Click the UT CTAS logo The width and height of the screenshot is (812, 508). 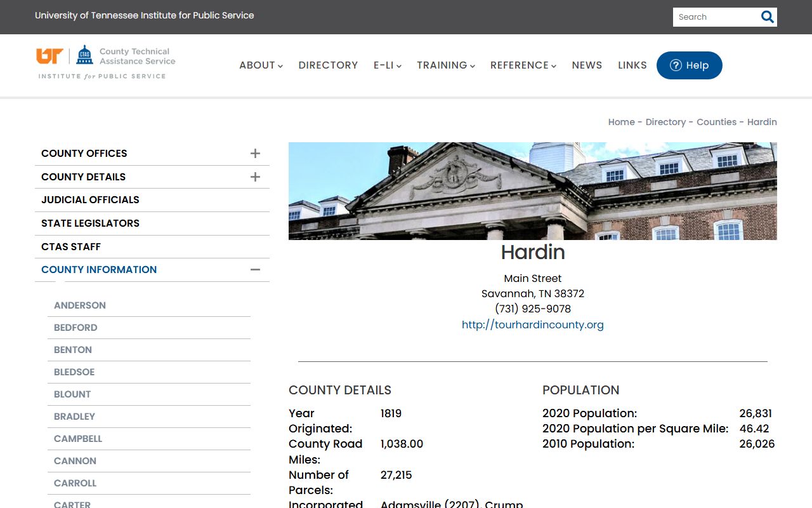(106, 62)
